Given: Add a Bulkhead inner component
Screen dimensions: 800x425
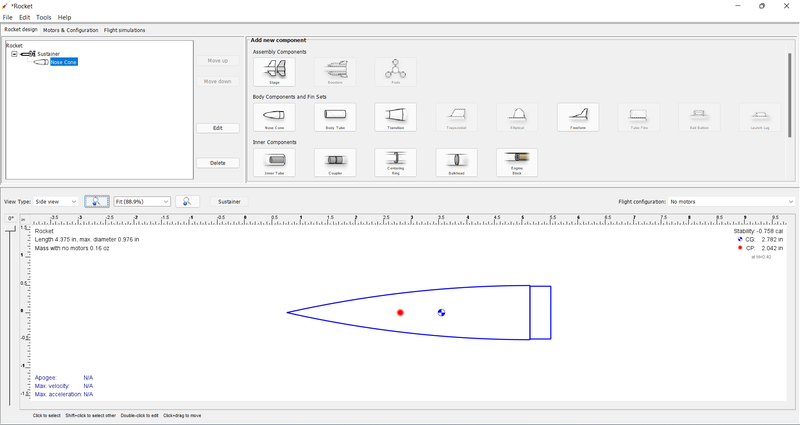Looking at the screenshot, I should coord(456,163).
